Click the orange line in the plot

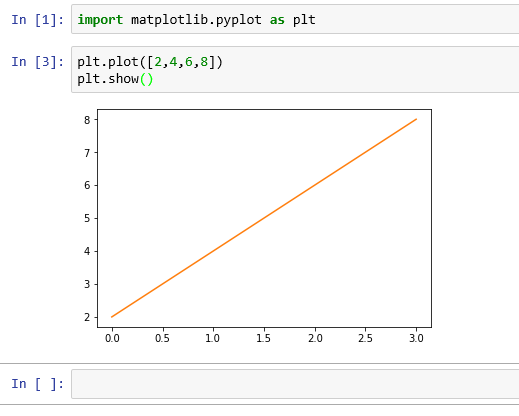coord(264,218)
